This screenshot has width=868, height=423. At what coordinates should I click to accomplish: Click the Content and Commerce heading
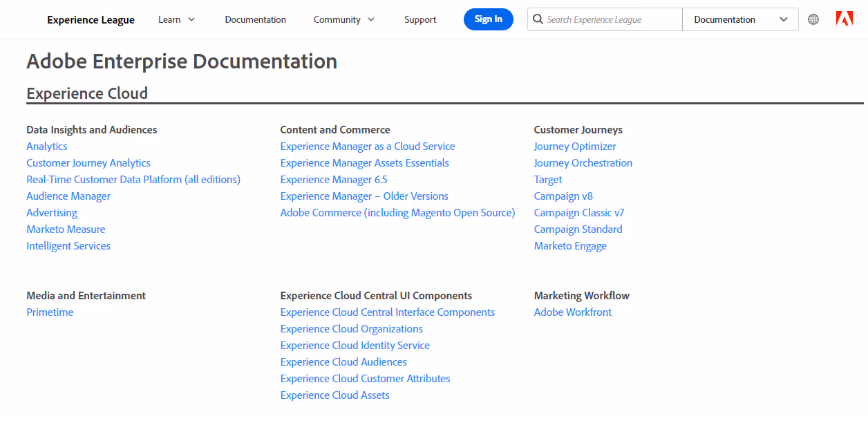[x=335, y=130]
